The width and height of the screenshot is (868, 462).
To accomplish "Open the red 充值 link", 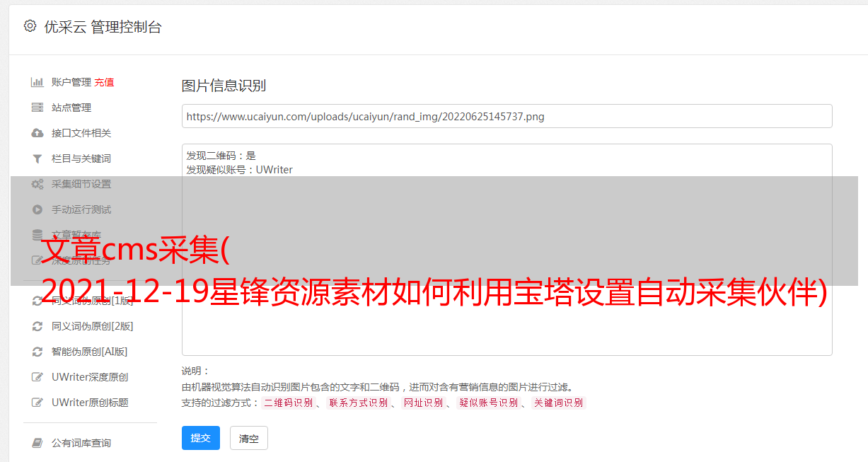I will tap(104, 82).
